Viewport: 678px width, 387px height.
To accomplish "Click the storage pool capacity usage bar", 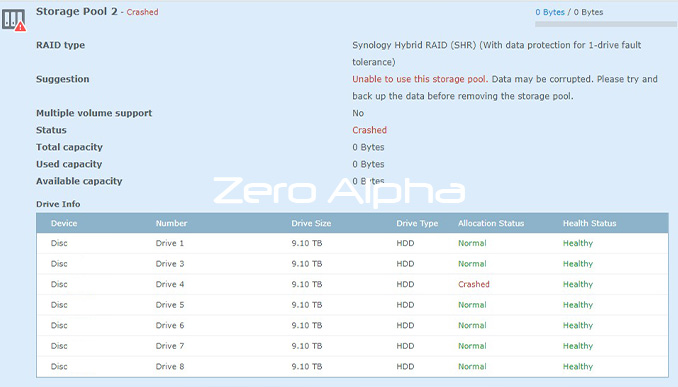I will pos(606,24).
